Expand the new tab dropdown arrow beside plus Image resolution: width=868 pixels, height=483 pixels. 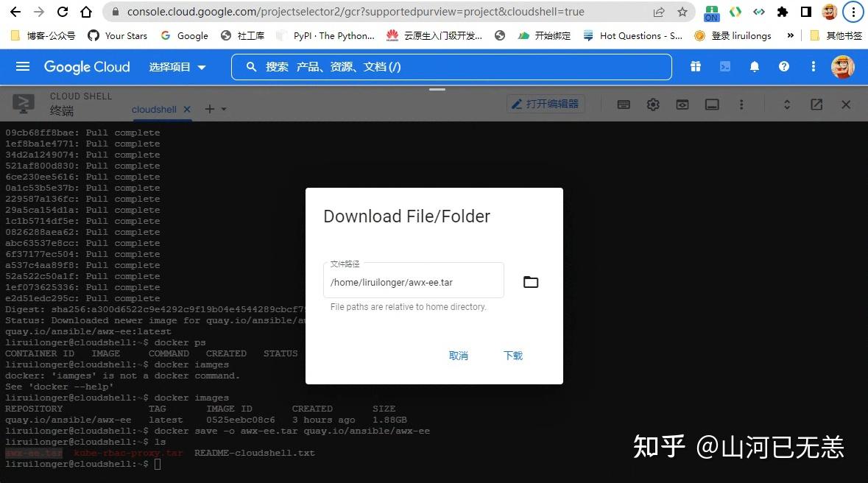(x=223, y=108)
